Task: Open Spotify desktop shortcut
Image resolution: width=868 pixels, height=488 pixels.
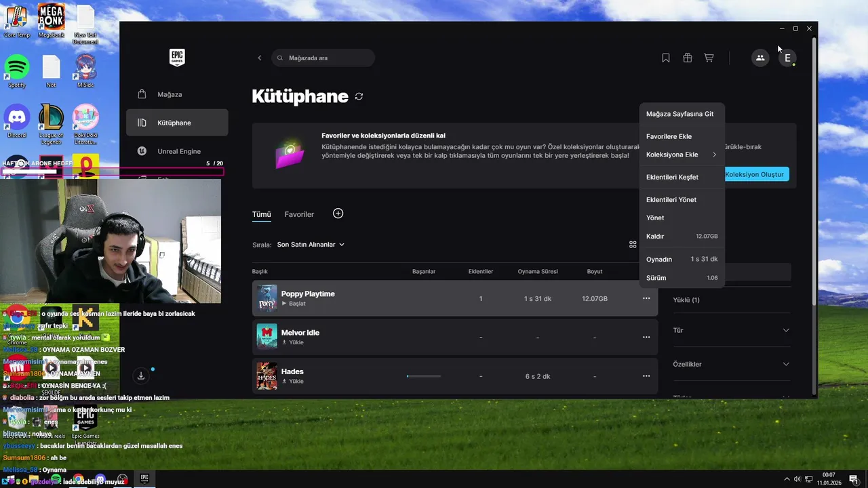Action: coord(17,72)
